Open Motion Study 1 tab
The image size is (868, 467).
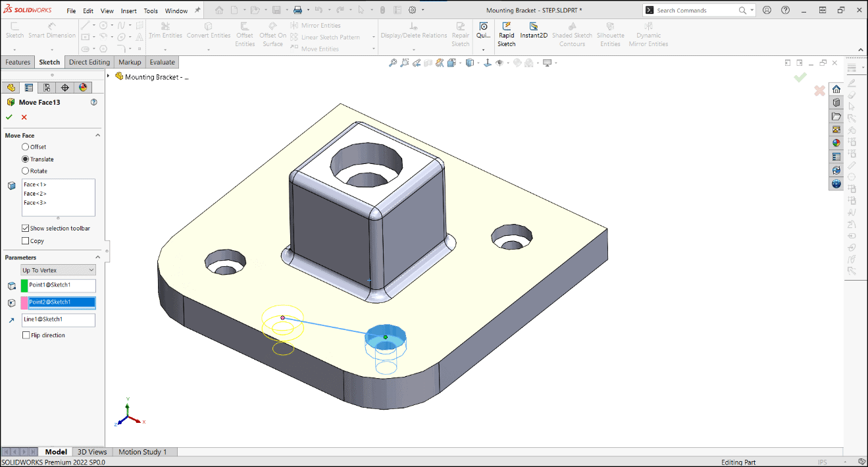(x=143, y=452)
